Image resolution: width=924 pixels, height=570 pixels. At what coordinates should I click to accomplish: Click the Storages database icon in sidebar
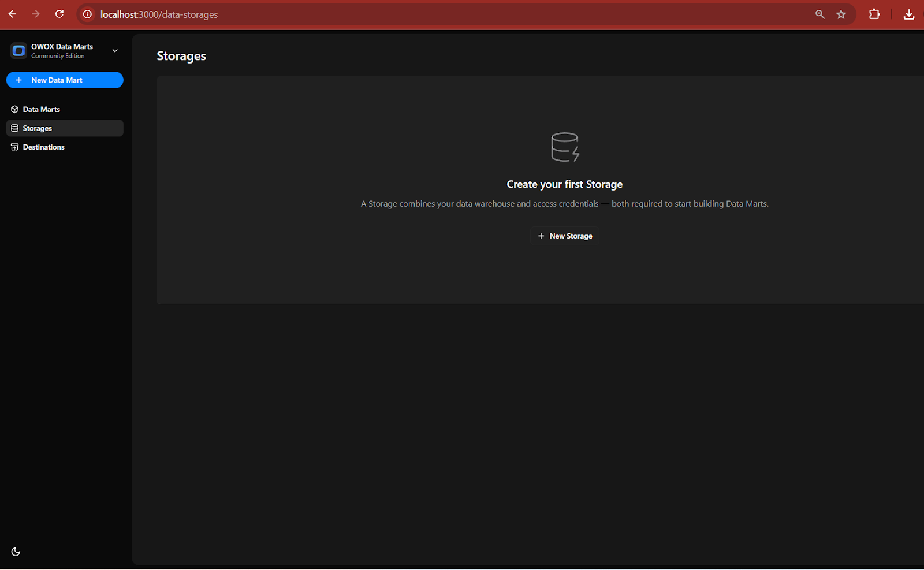tap(14, 128)
